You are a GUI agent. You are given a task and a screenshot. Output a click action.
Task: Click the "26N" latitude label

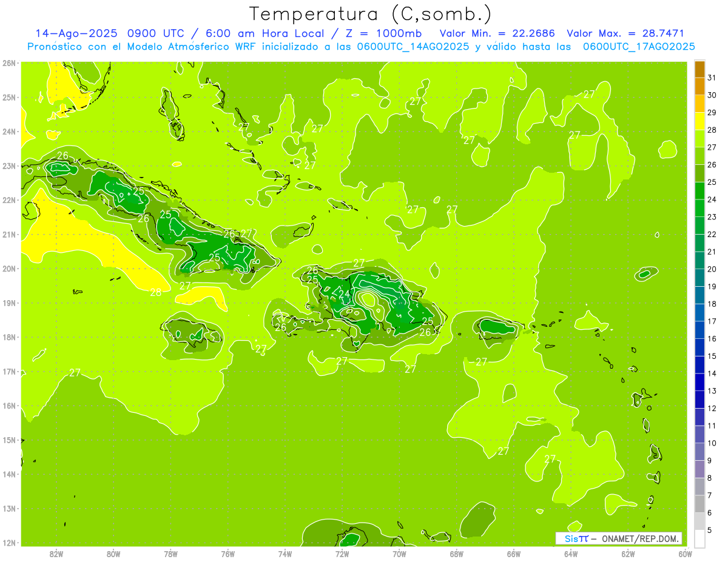(8, 63)
